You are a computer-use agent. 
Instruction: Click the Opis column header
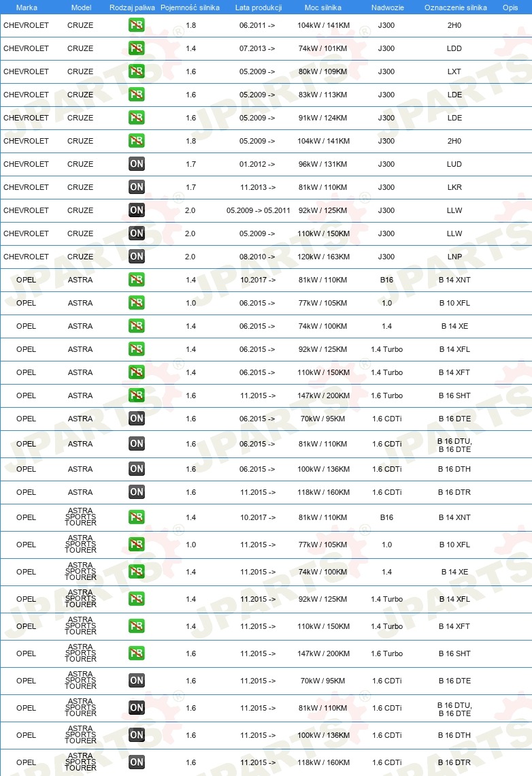[x=510, y=7]
